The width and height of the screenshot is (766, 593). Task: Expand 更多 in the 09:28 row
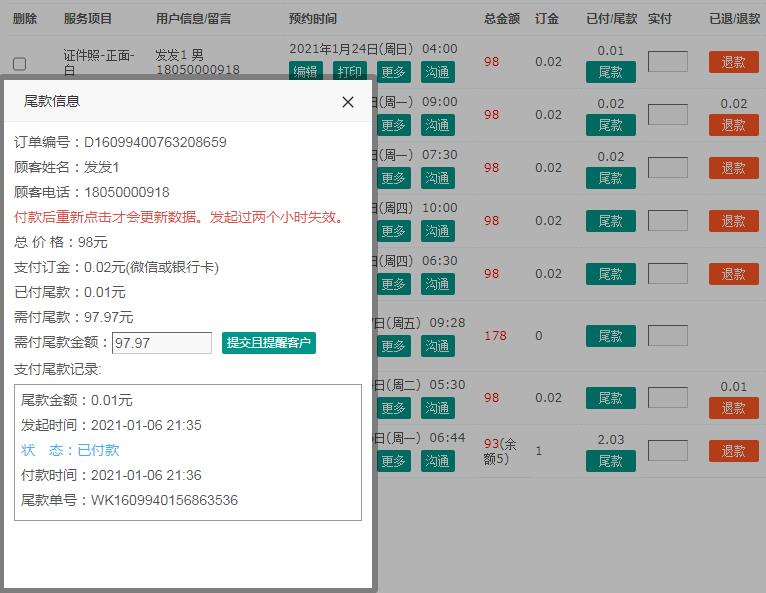click(x=393, y=346)
